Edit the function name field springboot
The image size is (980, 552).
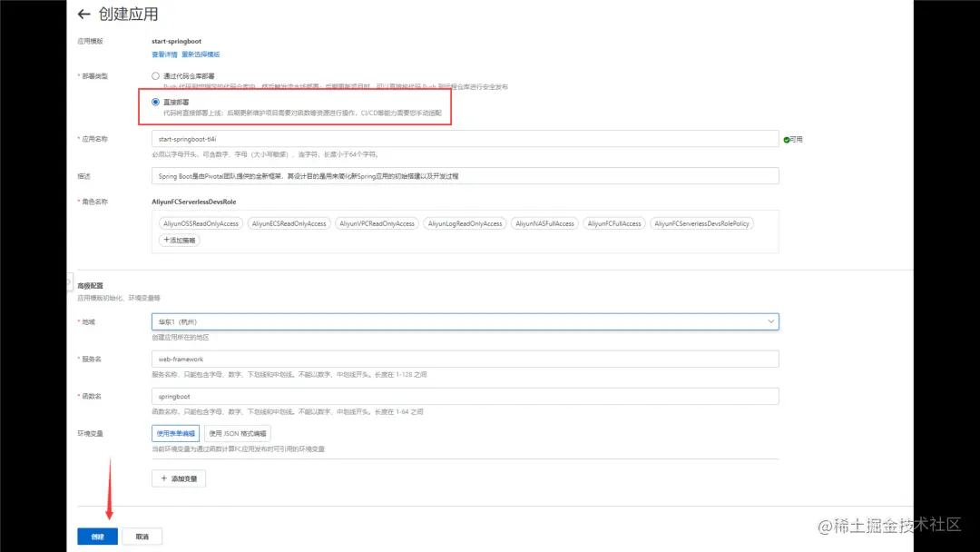pyautogui.click(x=465, y=397)
